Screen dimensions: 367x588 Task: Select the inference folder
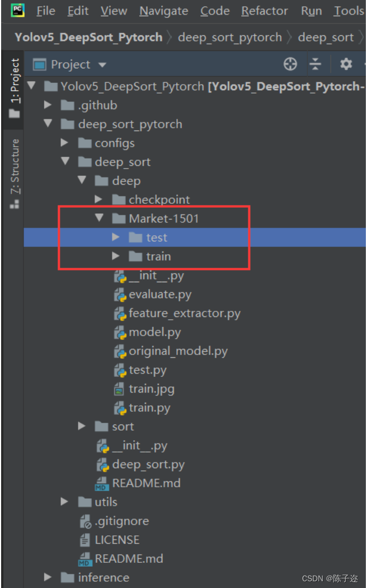(x=95, y=577)
